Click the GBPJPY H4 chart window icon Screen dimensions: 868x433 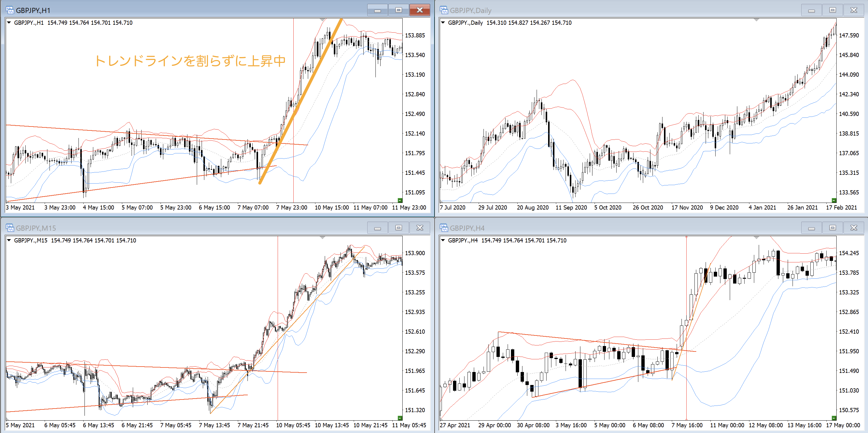(444, 228)
